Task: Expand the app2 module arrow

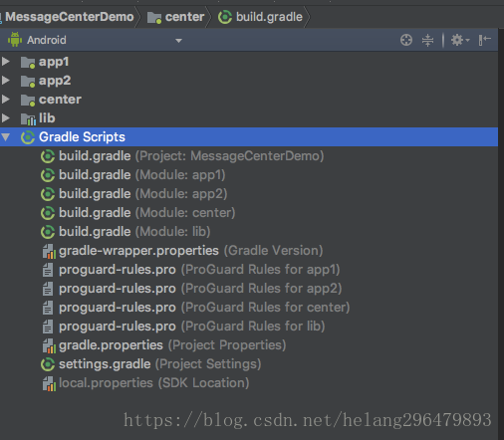Action: (6, 81)
